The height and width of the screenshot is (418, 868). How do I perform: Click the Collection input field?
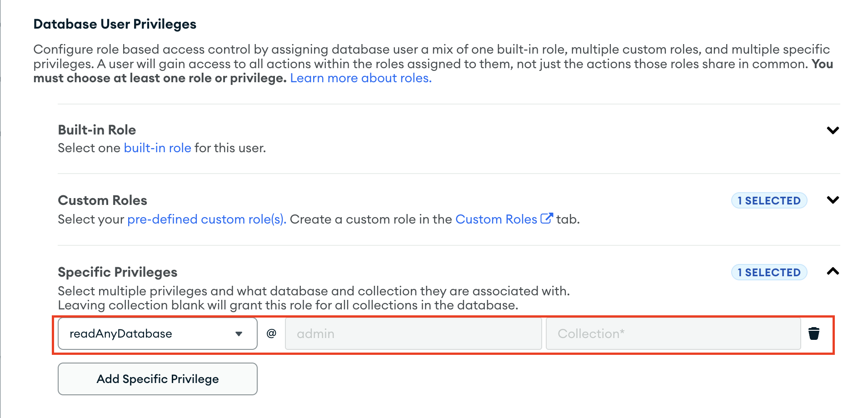point(673,333)
